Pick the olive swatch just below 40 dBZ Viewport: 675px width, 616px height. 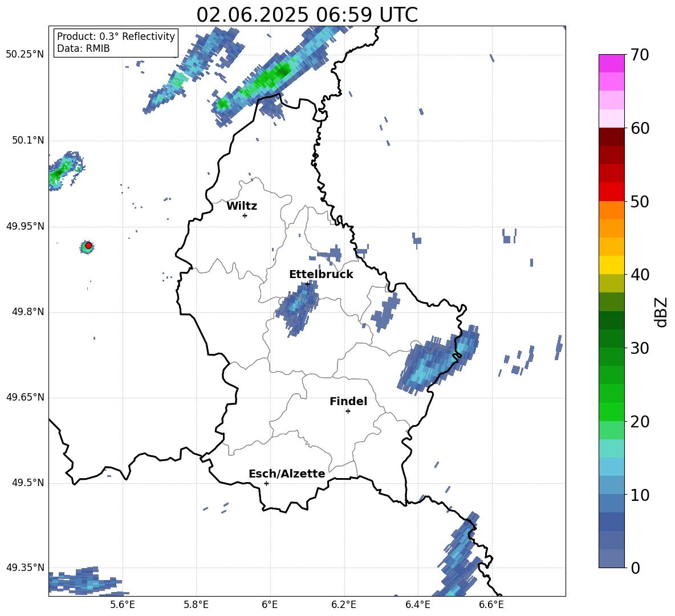click(x=612, y=283)
